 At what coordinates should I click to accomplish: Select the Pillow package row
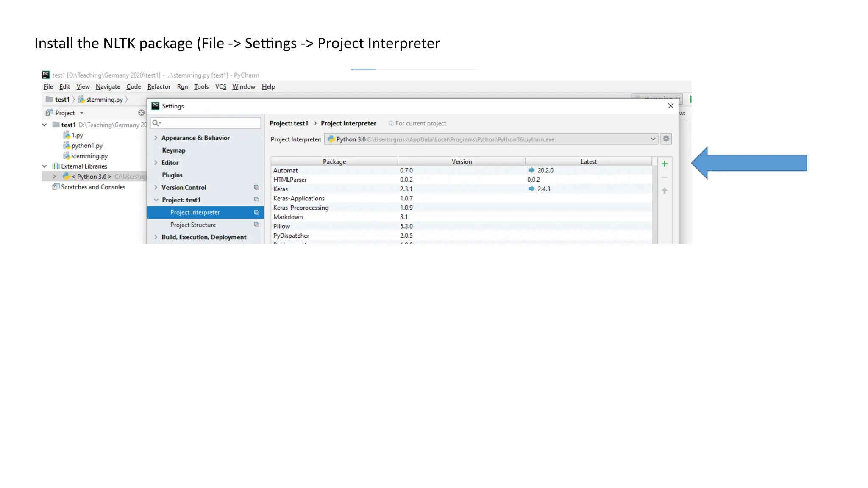click(x=462, y=226)
